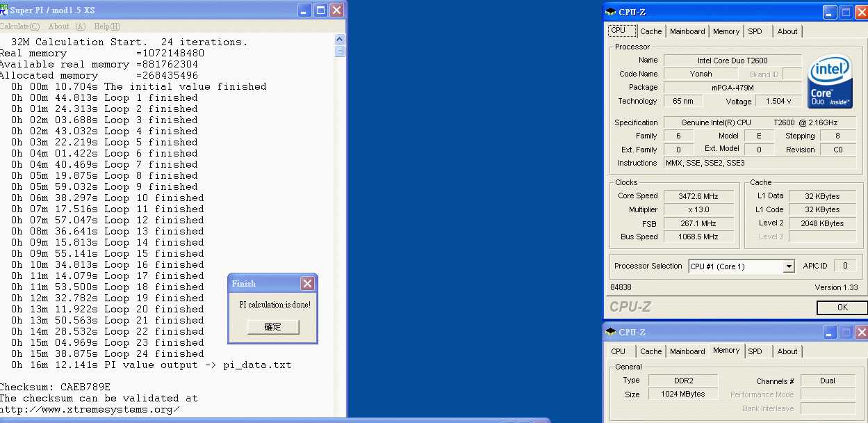Click the Multiplier value x 13.0
This screenshot has height=423, width=868.
pos(699,209)
